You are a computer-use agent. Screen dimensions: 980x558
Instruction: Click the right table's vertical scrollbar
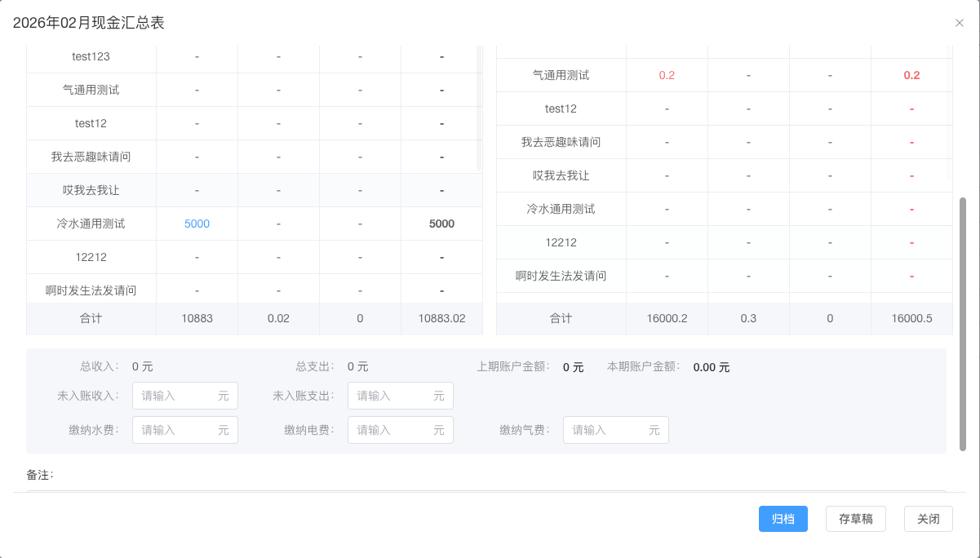(x=950, y=113)
